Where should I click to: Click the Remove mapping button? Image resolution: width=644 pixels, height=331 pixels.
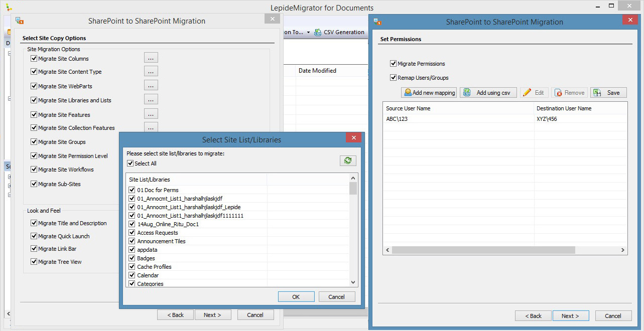(x=569, y=93)
